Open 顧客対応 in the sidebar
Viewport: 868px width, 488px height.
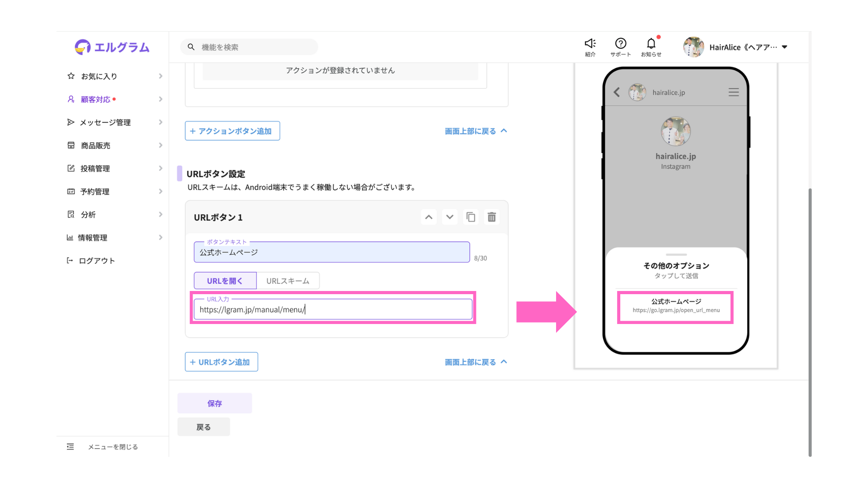[x=96, y=99]
